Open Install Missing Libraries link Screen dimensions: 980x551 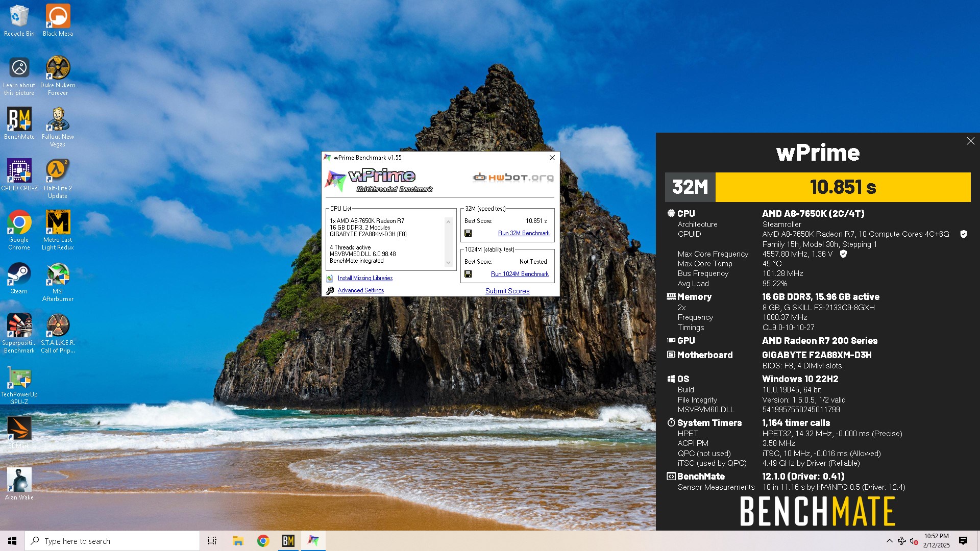365,278
